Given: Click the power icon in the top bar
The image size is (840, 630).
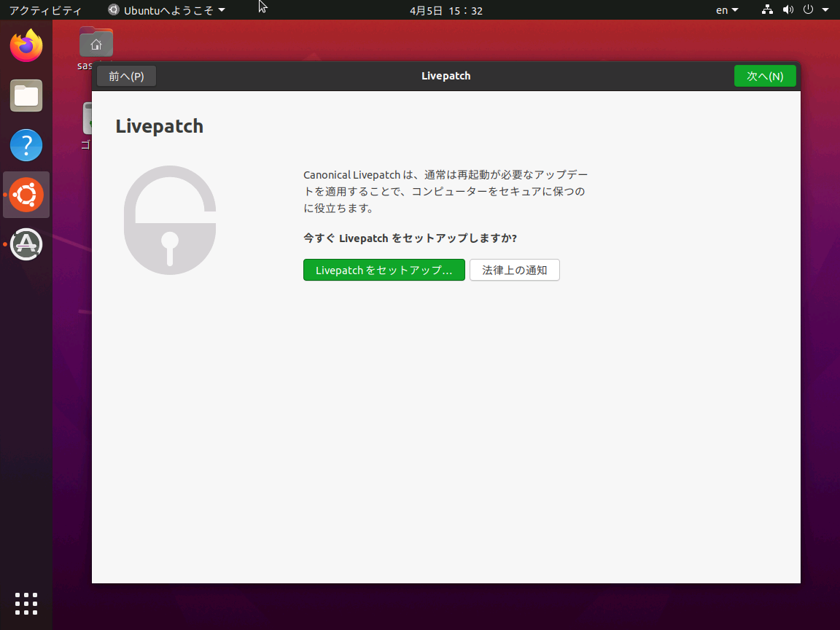Looking at the screenshot, I should [808, 10].
